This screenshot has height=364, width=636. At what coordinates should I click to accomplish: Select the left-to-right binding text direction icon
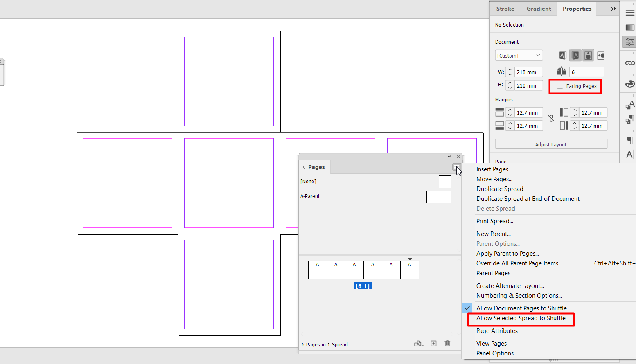(x=563, y=56)
